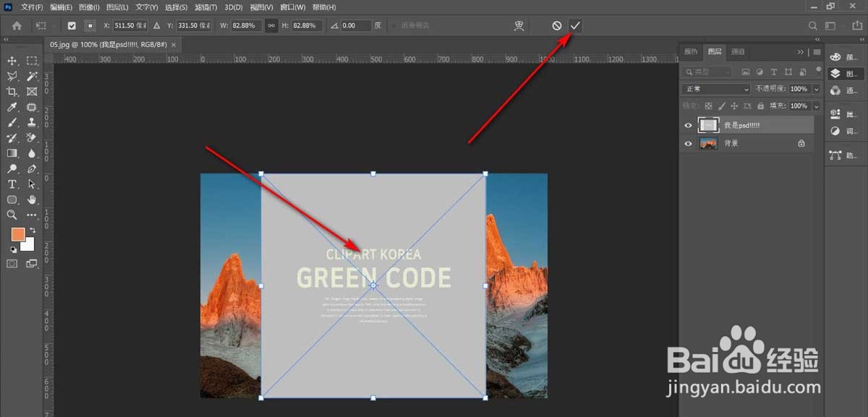Open the 窗口(W) menu

(x=292, y=7)
